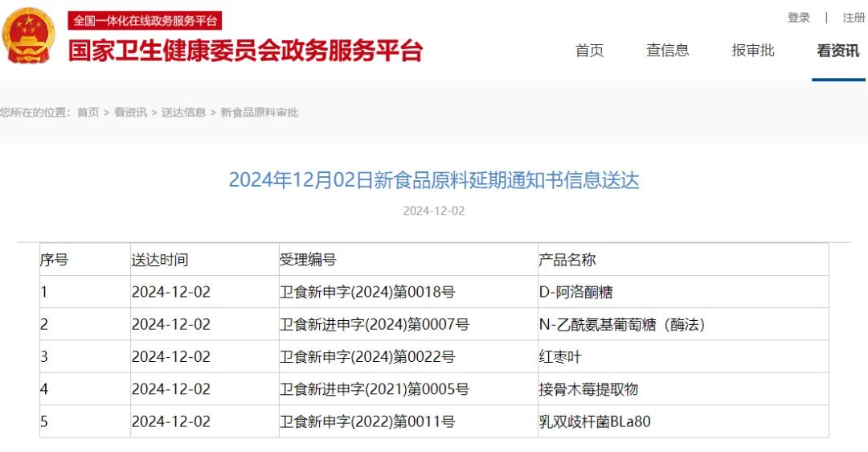Image resolution: width=868 pixels, height=452 pixels.
Task: Click the date in the N-乙酰氨基葡萄糖 row
Action: click(x=171, y=324)
